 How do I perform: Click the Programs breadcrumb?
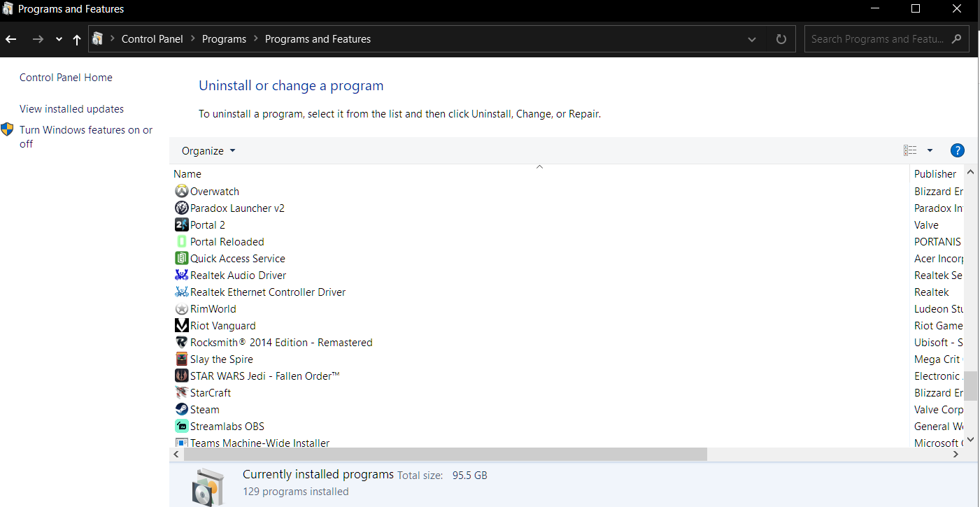tap(224, 39)
